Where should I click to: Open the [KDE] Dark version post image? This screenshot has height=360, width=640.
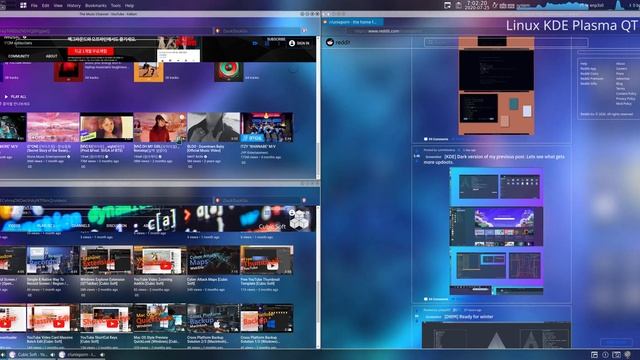coord(496,231)
